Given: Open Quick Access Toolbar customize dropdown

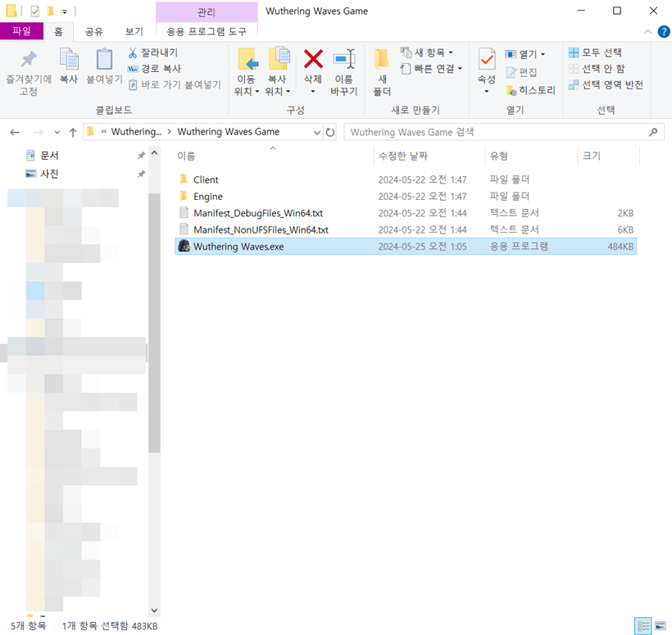Looking at the screenshot, I should (x=65, y=11).
